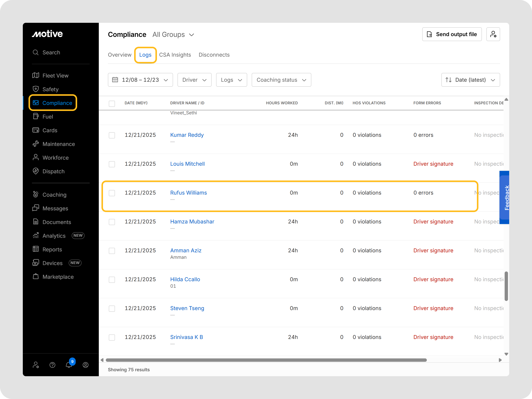Open Date (latest) sort dropdown
The height and width of the screenshot is (399, 532).
[x=470, y=80]
